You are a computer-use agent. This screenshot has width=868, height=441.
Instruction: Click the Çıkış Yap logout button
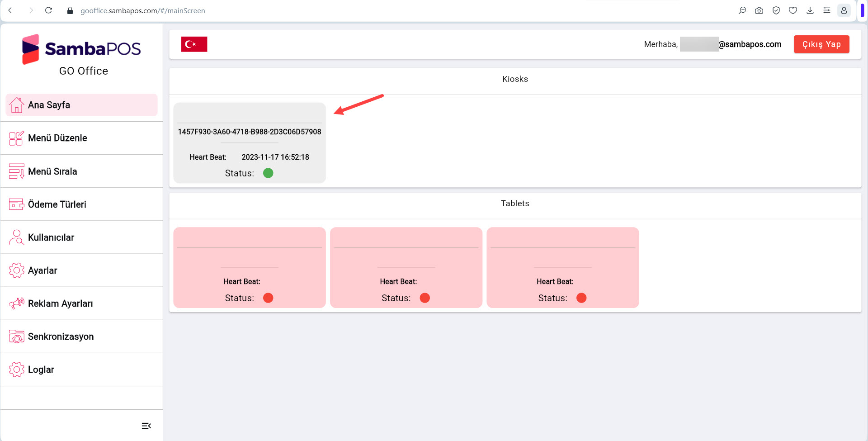tap(821, 44)
